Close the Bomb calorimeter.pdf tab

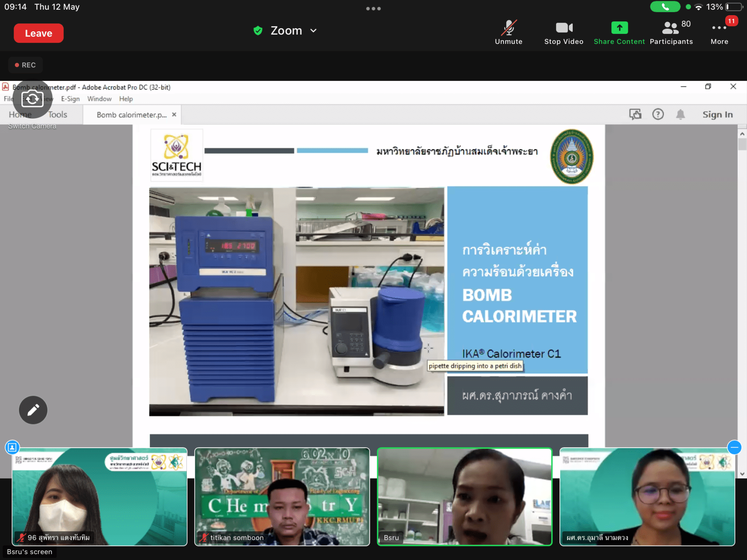pyautogui.click(x=174, y=114)
